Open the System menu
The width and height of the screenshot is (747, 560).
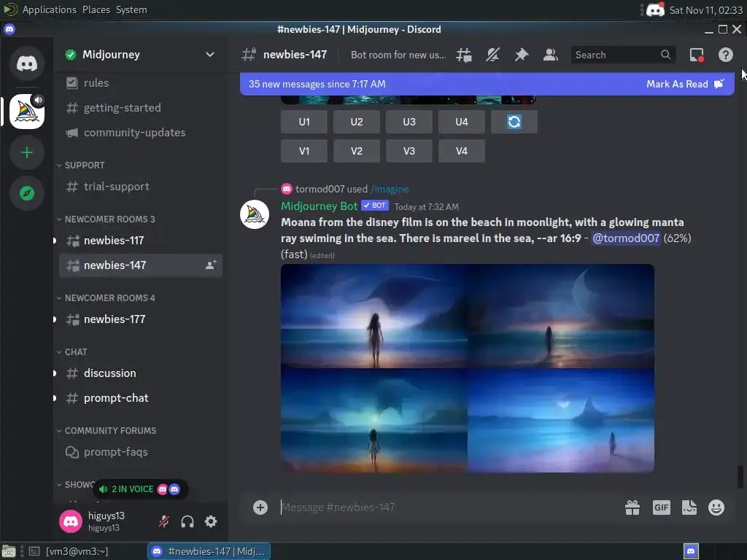[x=131, y=9]
